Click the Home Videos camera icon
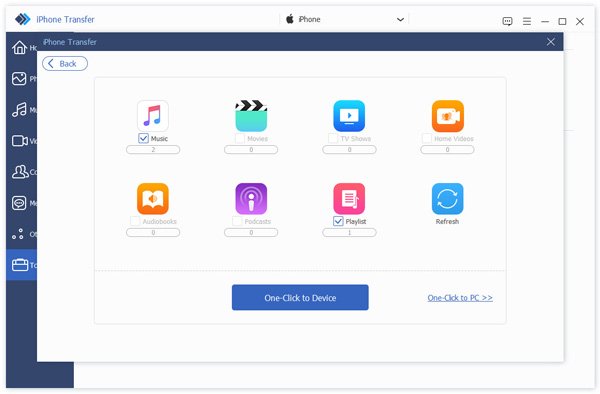The width and height of the screenshot is (600, 394). 447,116
